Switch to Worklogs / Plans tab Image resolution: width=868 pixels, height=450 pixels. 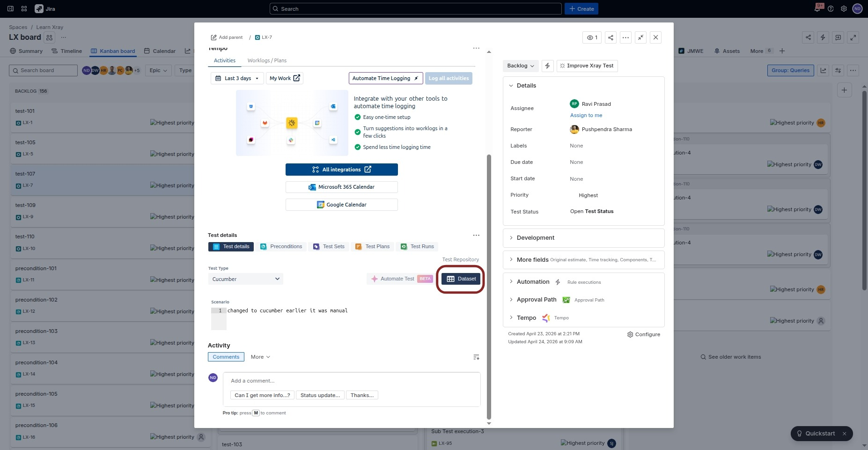267,61
